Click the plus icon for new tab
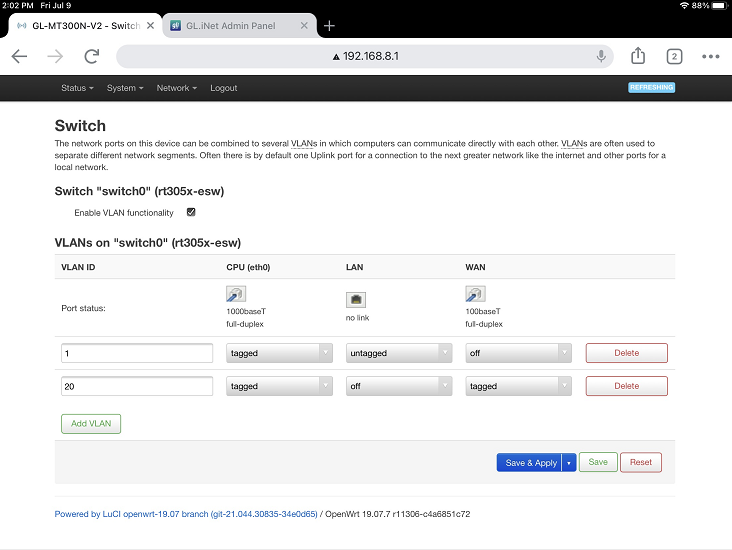Viewport: 732px width, 550px height. (330, 26)
